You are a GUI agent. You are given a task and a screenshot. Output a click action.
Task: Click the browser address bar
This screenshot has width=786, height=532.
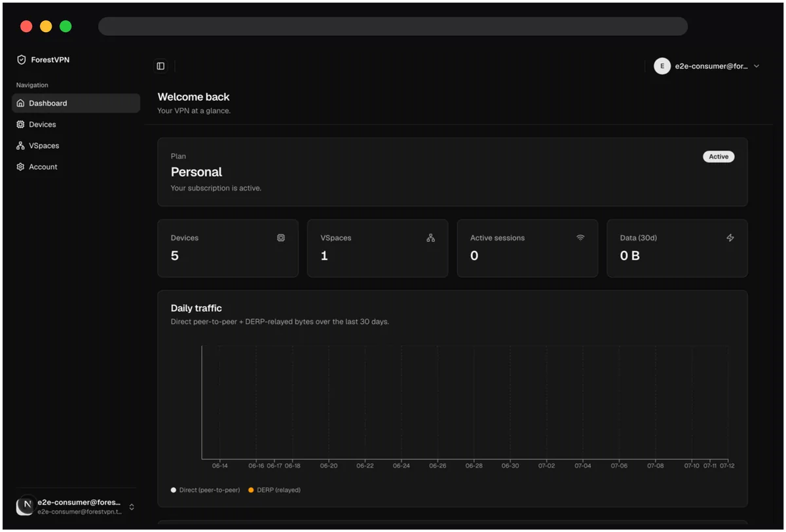click(393, 26)
